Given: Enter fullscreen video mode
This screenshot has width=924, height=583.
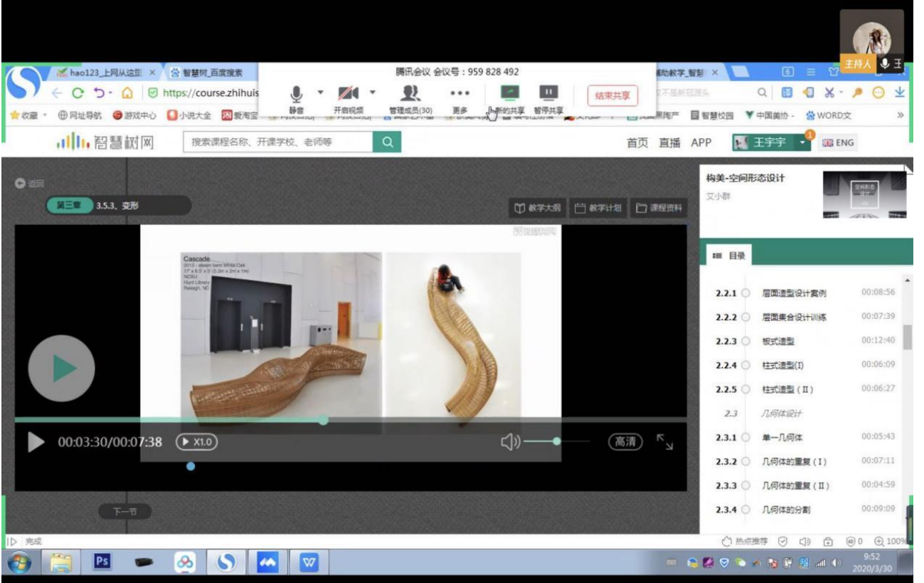Looking at the screenshot, I should point(664,442).
